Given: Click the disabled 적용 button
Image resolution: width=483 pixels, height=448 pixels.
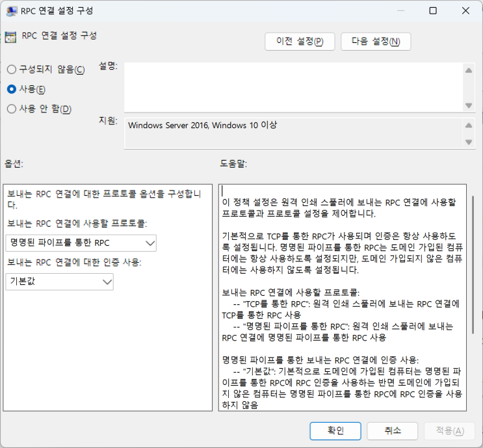Looking at the screenshot, I should [x=449, y=430].
